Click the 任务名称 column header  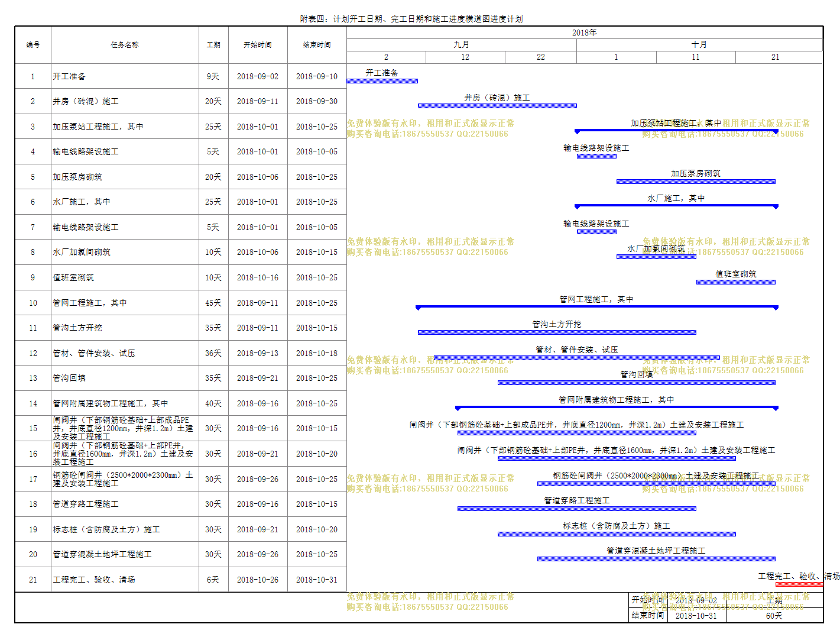tap(125, 45)
